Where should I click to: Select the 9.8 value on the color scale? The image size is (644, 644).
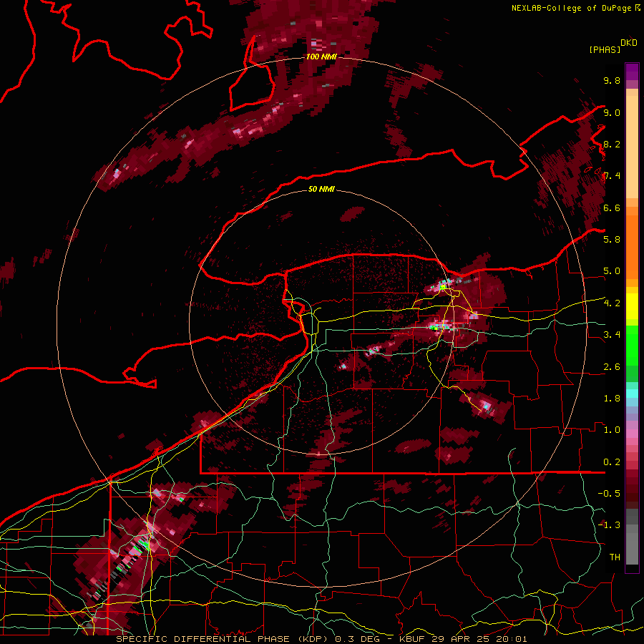[612, 80]
